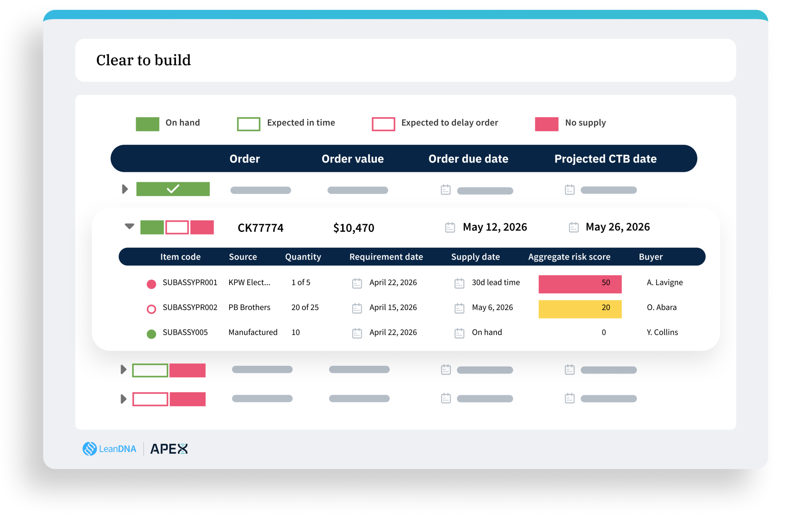
Task: Click the APEX logo
Action: click(x=169, y=449)
